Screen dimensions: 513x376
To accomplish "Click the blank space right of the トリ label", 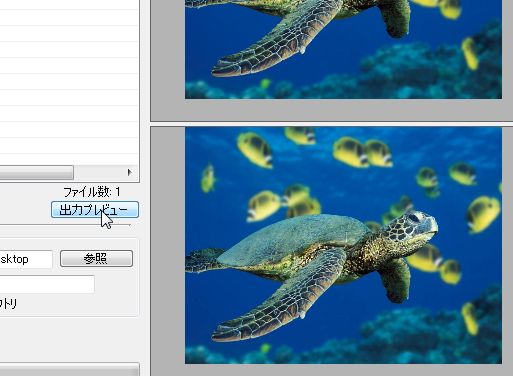I will (77, 304).
